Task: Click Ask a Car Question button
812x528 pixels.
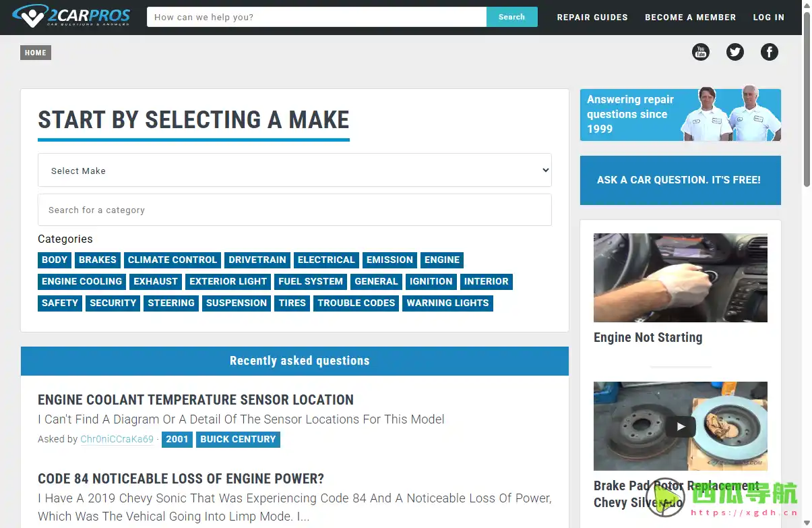Action: pyautogui.click(x=679, y=180)
